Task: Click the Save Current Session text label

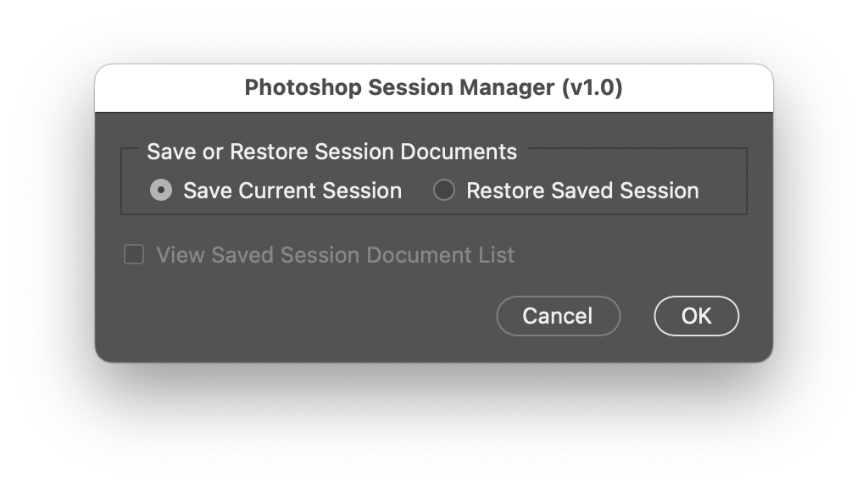Action: pyautogui.click(x=292, y=190)
